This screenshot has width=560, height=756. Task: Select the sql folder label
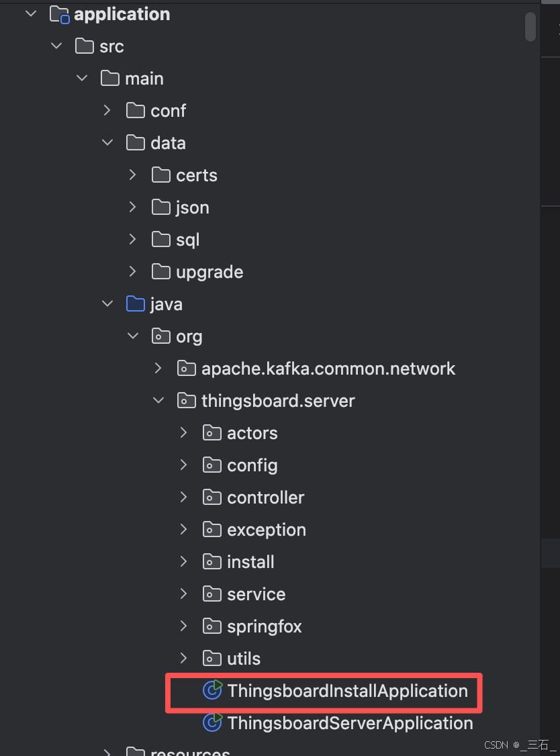click(187, 240)
